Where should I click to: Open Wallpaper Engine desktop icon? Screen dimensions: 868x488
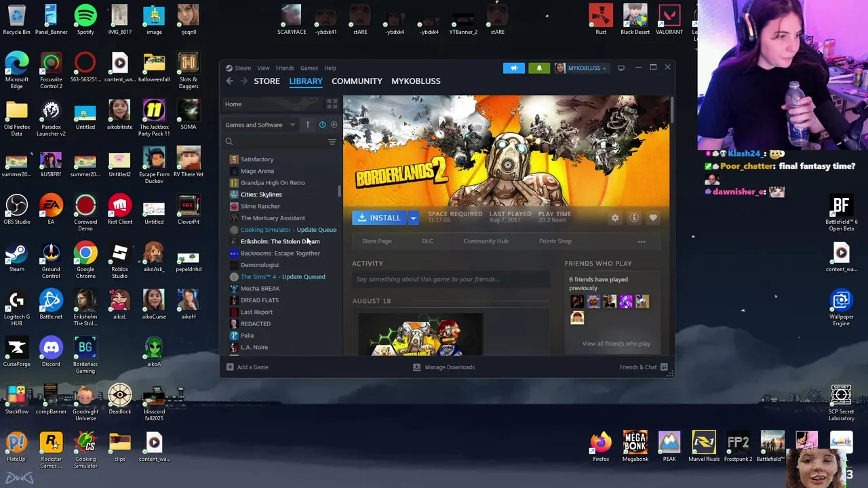(x=841, y=308)
